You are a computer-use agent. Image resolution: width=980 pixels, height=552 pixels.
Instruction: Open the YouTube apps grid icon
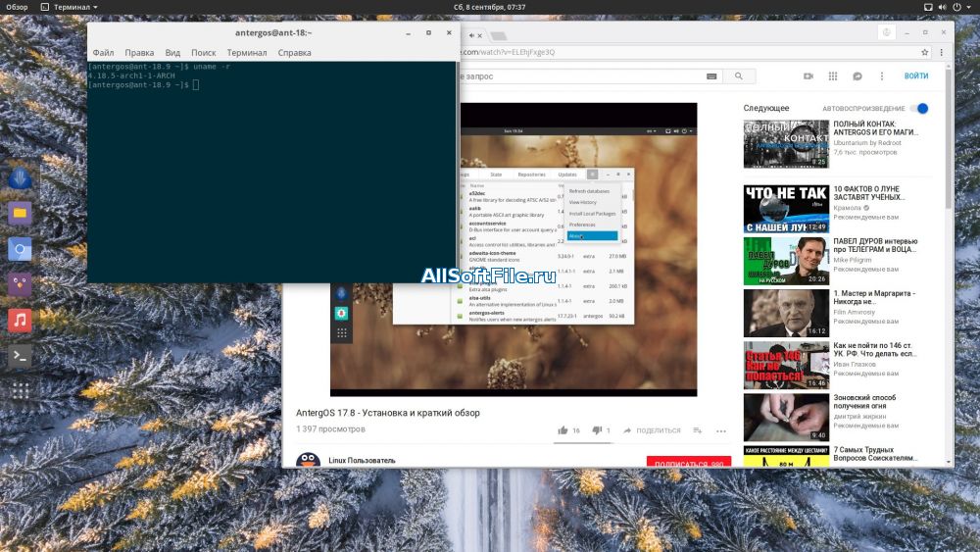point(832,76)
